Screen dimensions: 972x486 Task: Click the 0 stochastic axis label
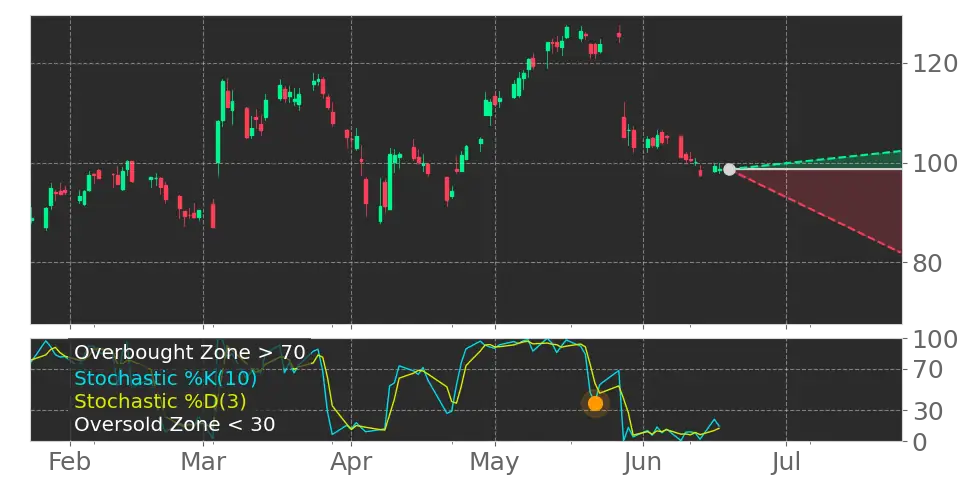(919, 442)
